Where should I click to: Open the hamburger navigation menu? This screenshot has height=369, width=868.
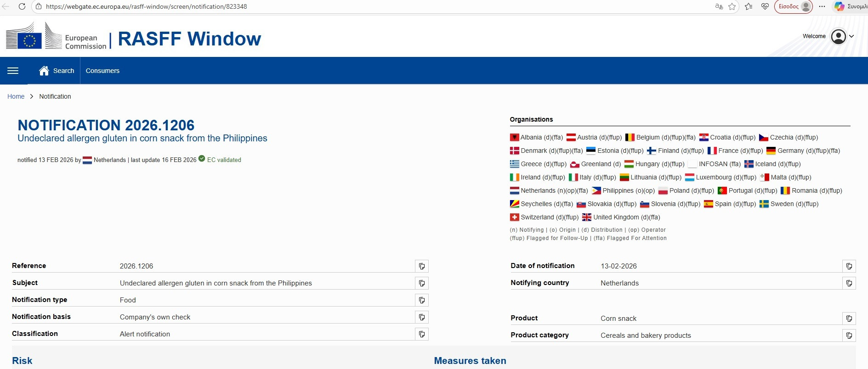[13, 71]
